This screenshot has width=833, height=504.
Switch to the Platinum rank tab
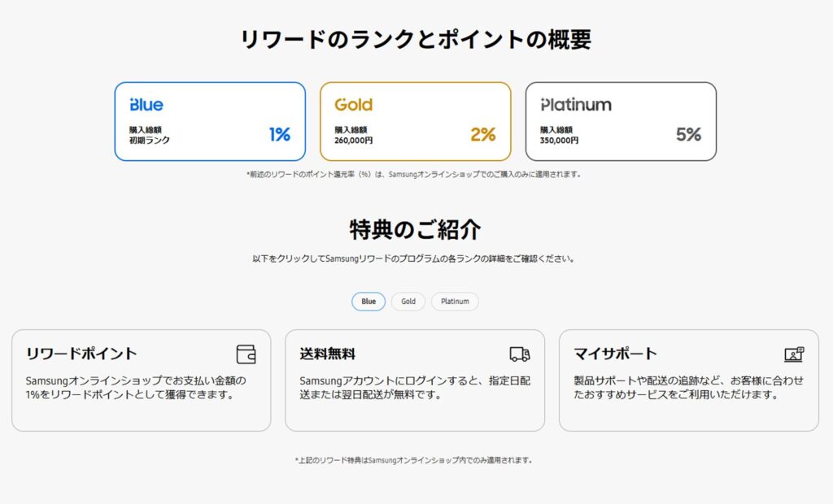[455, 302]
